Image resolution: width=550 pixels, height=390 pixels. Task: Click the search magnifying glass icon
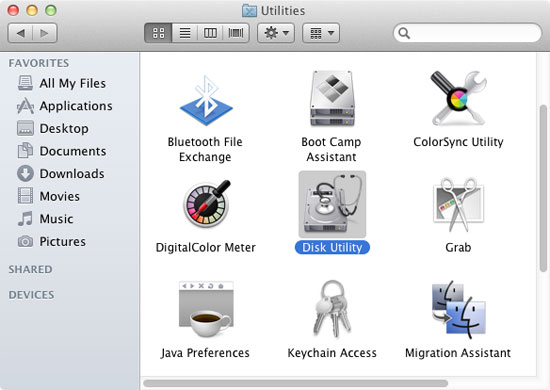(x=404, y=33)
